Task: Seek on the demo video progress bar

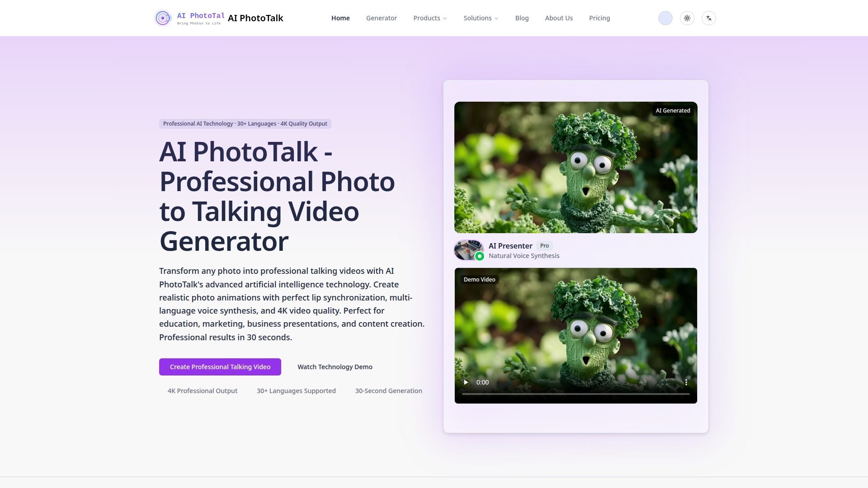Action: pos(576,394)
